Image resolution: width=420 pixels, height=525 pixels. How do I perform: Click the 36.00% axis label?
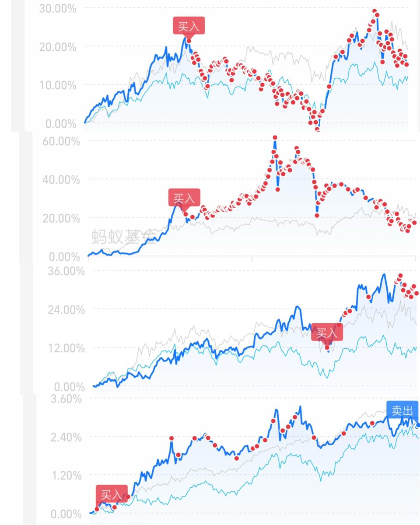tap(66, 271)
